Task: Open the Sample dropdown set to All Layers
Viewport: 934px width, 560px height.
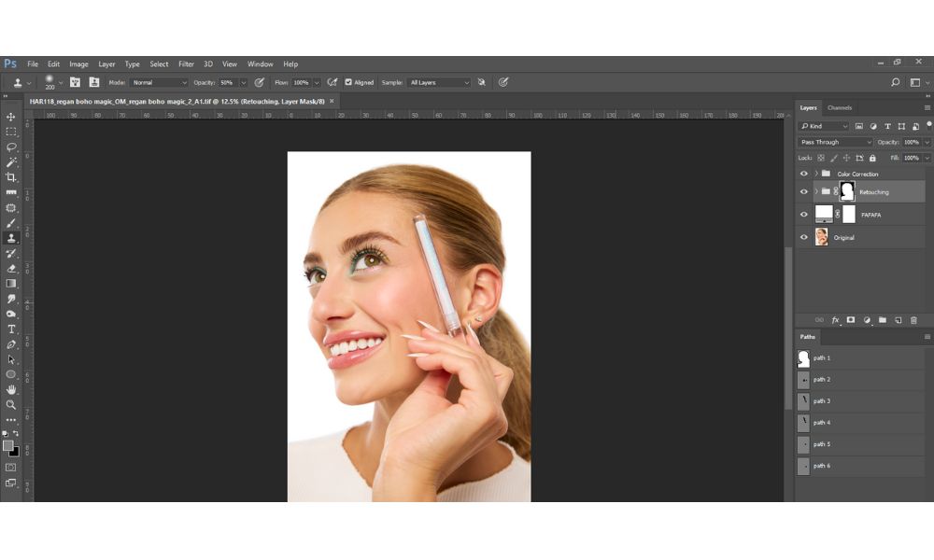Action: click(x=440, y=83)
